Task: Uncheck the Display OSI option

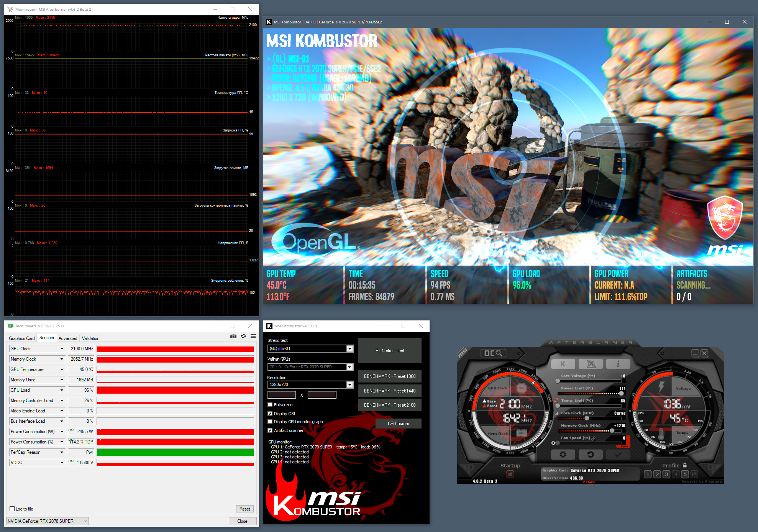Action: pyautogui.click(x=270, y=414)
